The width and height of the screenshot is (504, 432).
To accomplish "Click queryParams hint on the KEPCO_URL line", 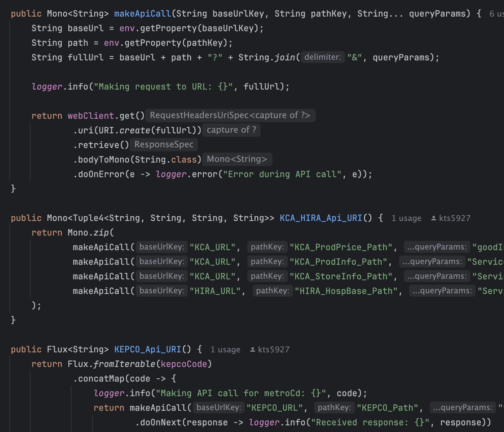I will pos(463,407).
